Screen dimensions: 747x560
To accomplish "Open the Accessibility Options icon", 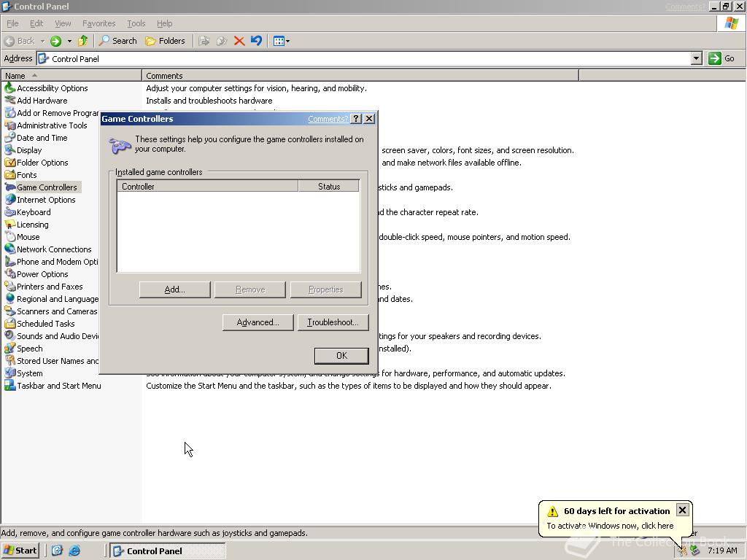I will point(10,88).
